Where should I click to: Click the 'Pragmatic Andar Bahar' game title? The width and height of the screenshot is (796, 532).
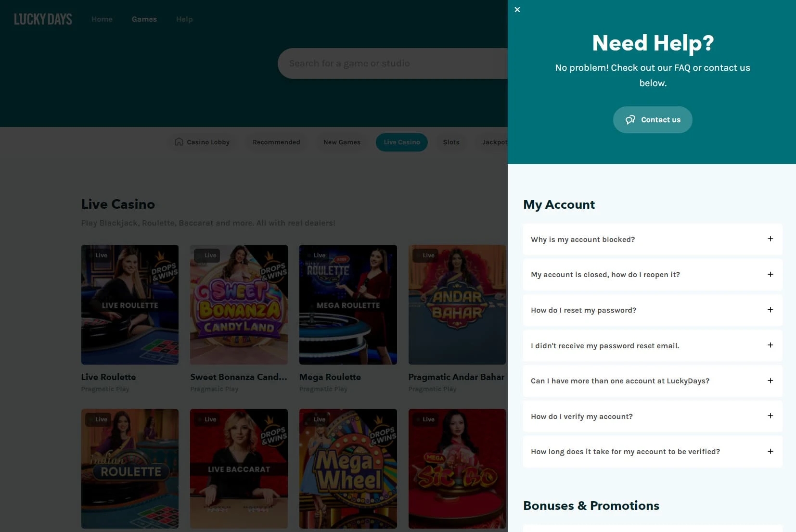coord(457,377)
